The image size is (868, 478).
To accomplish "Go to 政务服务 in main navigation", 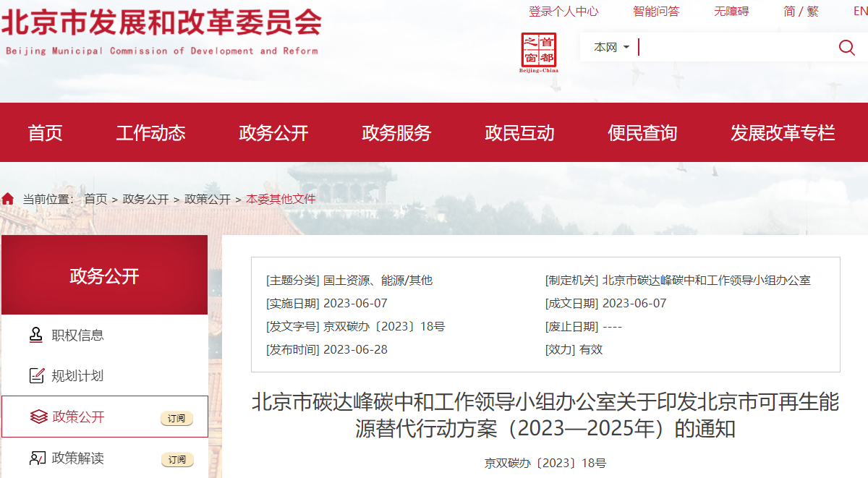I will pyautogui.click(x=396, y=133).
